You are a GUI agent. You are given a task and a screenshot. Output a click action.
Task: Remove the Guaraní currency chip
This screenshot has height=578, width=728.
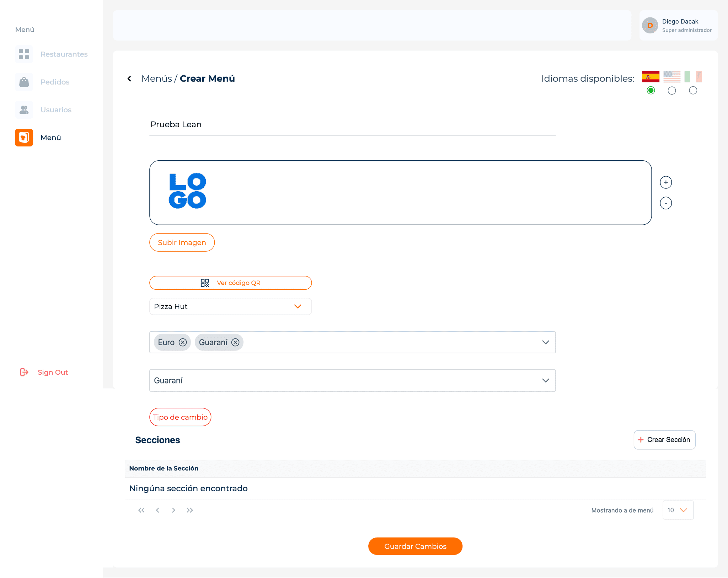pyautogui.click(x=235, y=342)
